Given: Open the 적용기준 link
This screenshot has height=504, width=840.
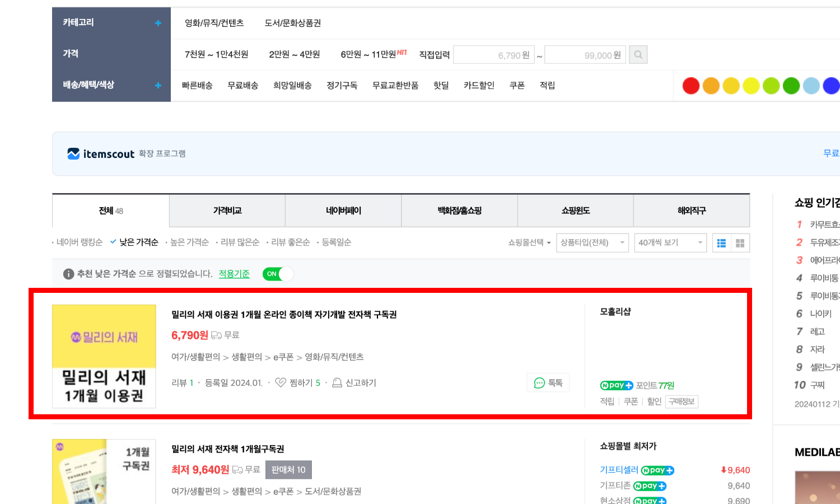Looking at the screenshot, I should coord(234,274).
